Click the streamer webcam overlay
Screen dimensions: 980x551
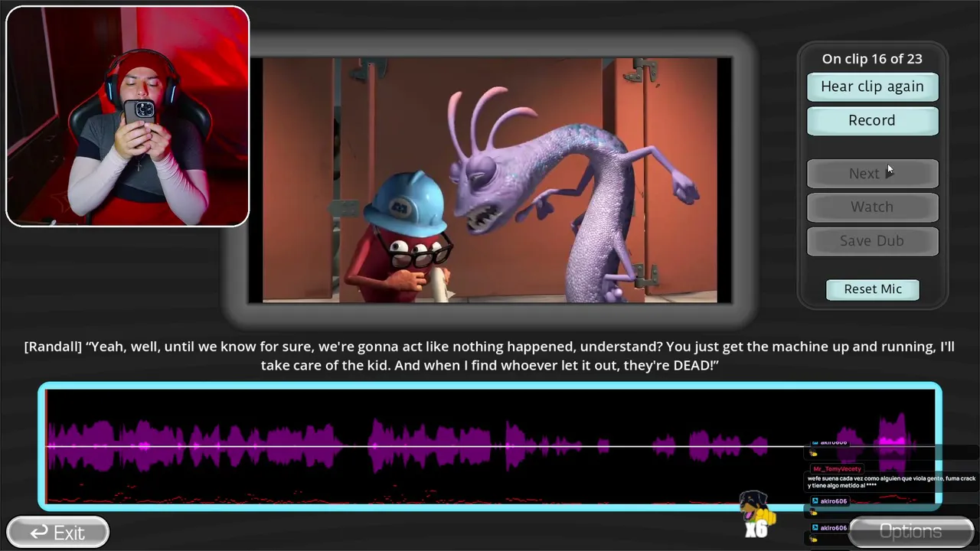(128, 116)
